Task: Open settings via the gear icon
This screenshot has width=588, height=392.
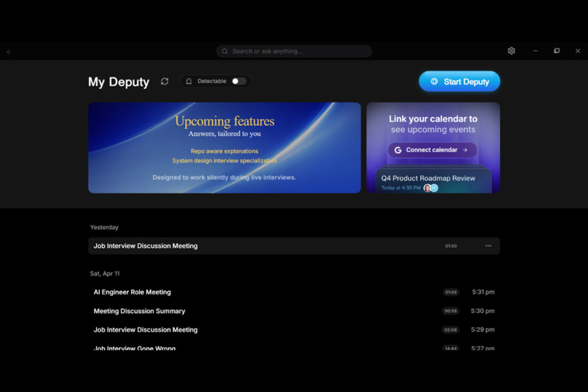Action: pos(511,51)
